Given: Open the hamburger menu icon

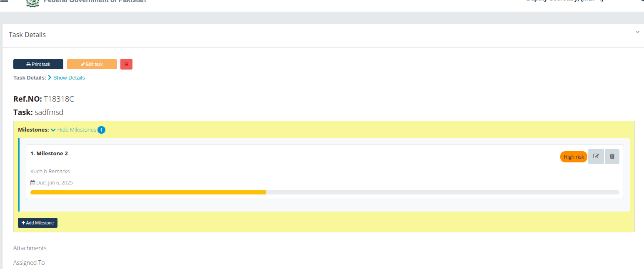Looking at the screenshot, I should (4, 1).
